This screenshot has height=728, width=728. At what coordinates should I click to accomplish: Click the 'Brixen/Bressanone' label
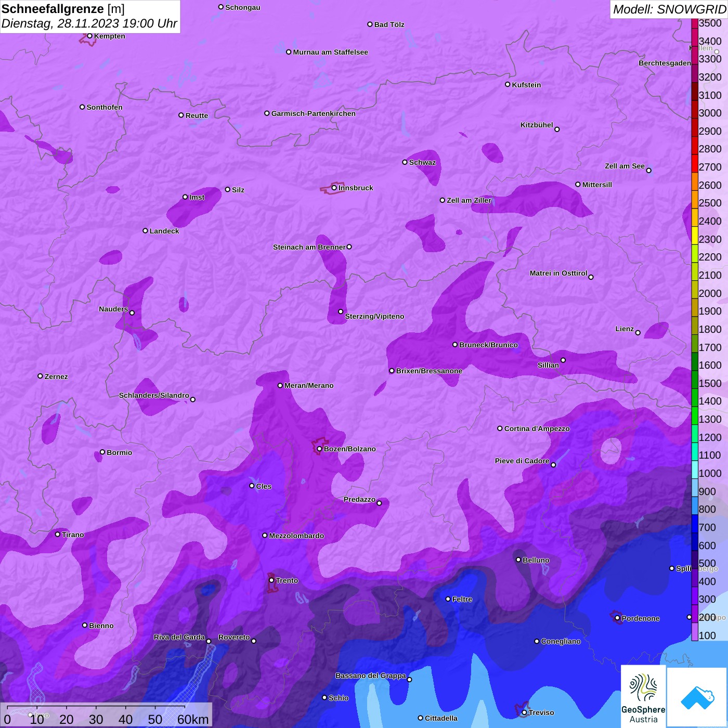429,371
